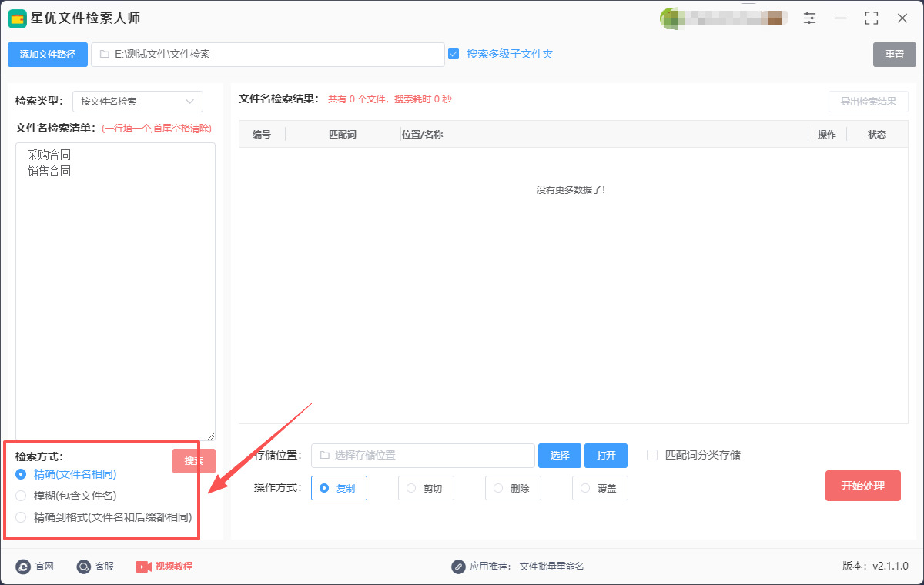Click the 搜索多级子文件夹 label text
924x585 pixels.
coord(510,54)
